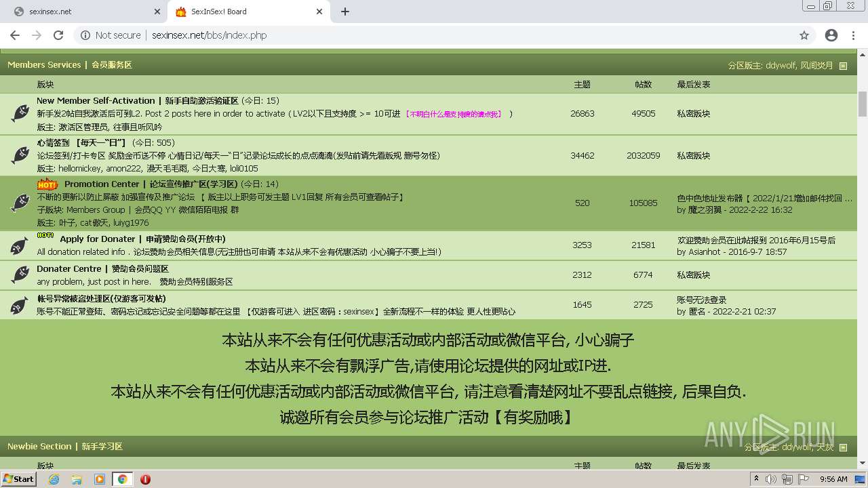
Task: Open the volume control tray icon
Action: (771, 479)
